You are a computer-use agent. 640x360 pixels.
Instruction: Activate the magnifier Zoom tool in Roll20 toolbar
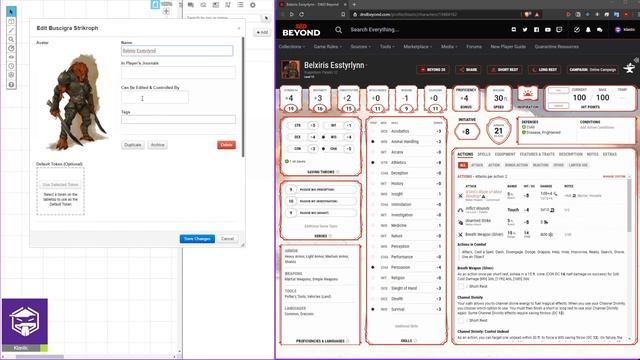pyautogui.click(x=11, y=39)
